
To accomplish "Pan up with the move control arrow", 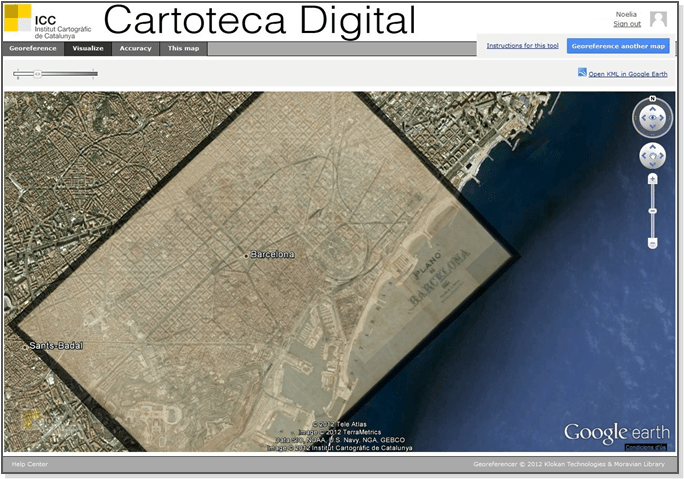I will 652,147.
